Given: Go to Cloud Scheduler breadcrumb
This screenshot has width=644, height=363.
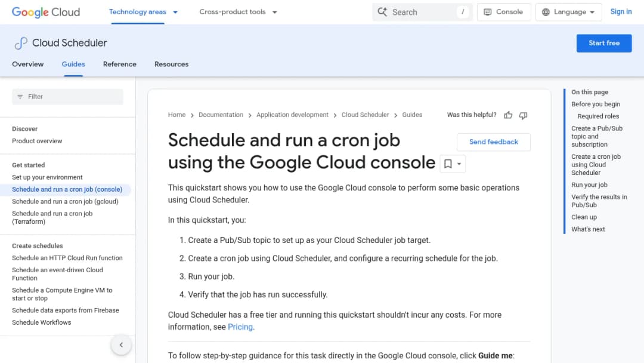Looking at the screenshot, I should coord(365,115).
